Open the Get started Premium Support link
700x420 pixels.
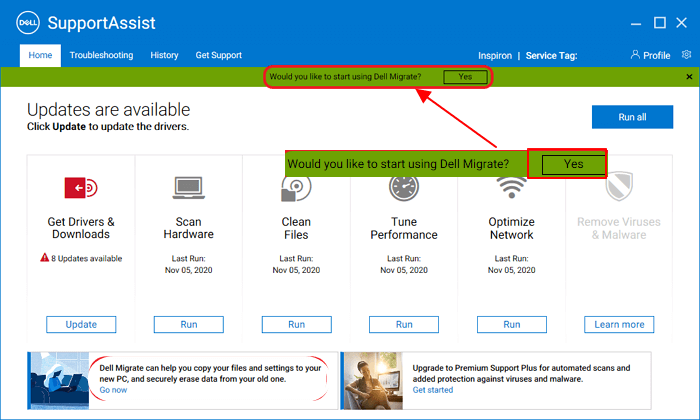point(433,390)
